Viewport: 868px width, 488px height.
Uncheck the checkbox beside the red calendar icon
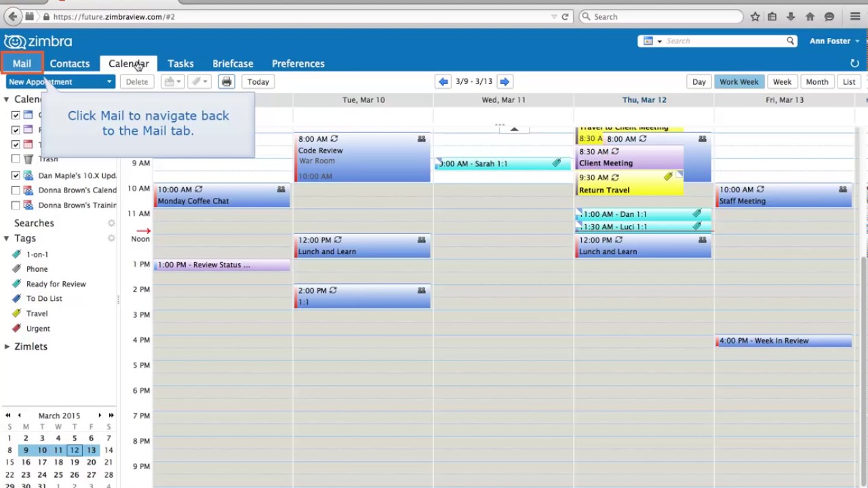[x=16, y=144]
